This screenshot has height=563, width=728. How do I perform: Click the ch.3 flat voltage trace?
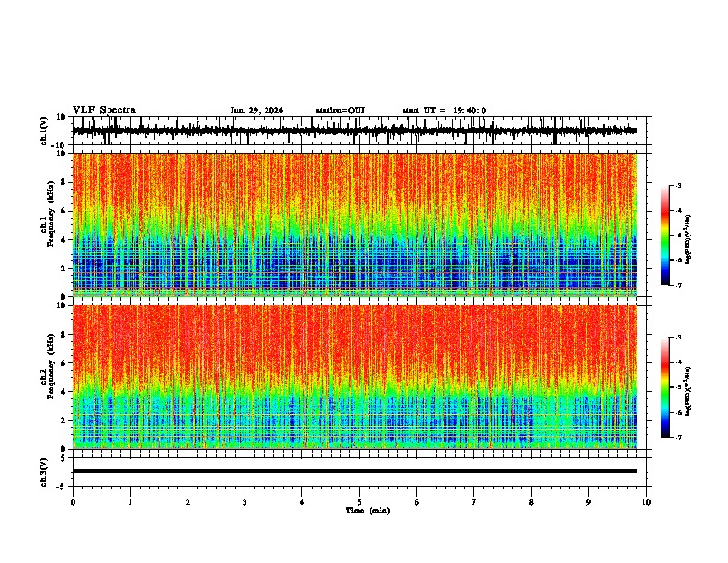355,471
